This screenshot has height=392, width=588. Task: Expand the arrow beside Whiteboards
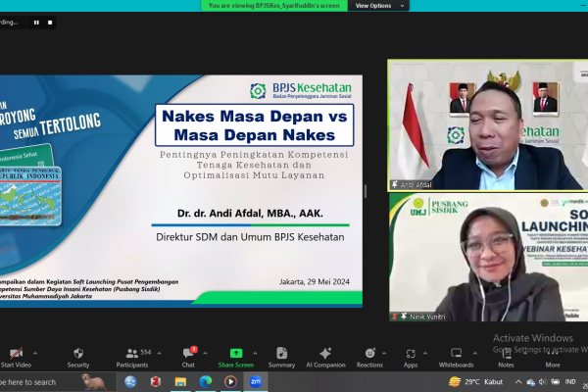point(474,354)
